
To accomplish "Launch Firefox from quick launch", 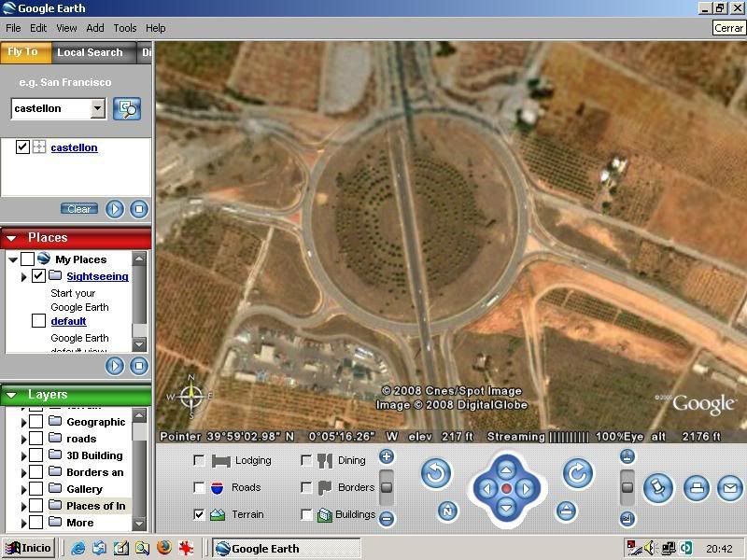I will pyautogui.click(x=164, y=548).
